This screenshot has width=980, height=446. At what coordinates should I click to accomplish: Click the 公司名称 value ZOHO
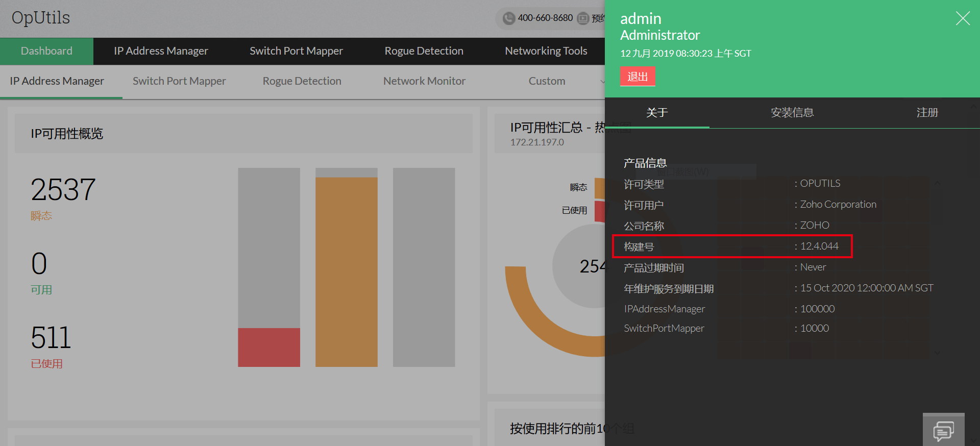pos(815,226)
